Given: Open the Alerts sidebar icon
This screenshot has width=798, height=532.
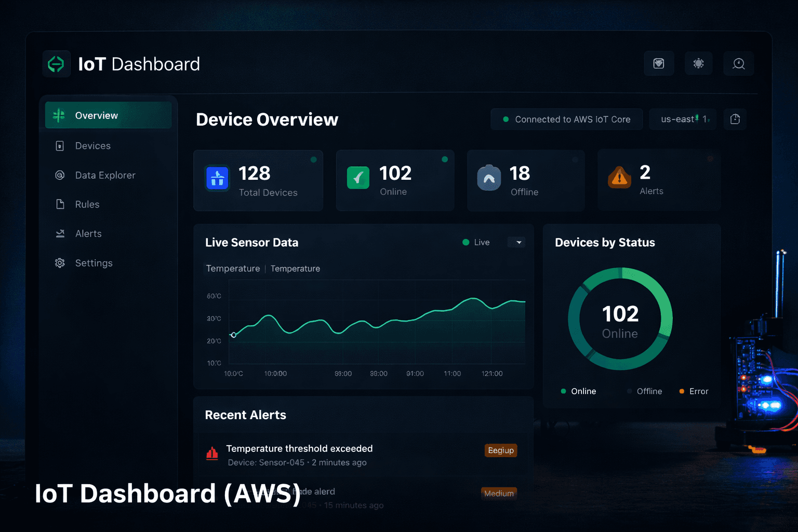Looking at the screenshot, I should (x=60, y=233).
